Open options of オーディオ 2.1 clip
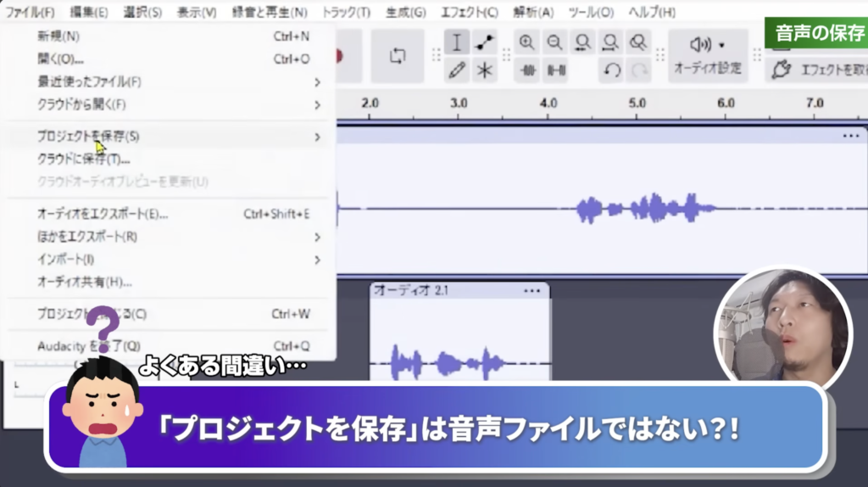The height and width of the screenshot is (487, 868). [531, 290]
